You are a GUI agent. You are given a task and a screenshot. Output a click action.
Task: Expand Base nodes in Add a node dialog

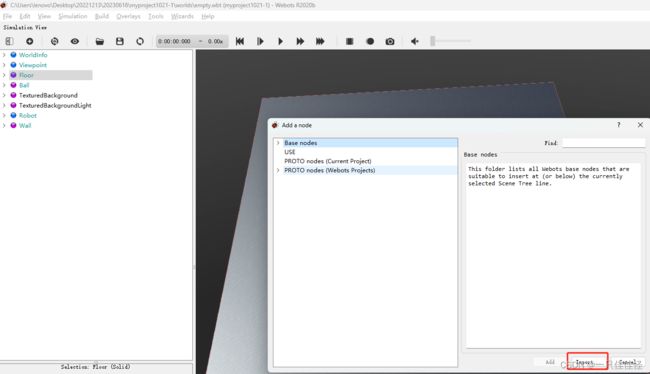(278, 143)
